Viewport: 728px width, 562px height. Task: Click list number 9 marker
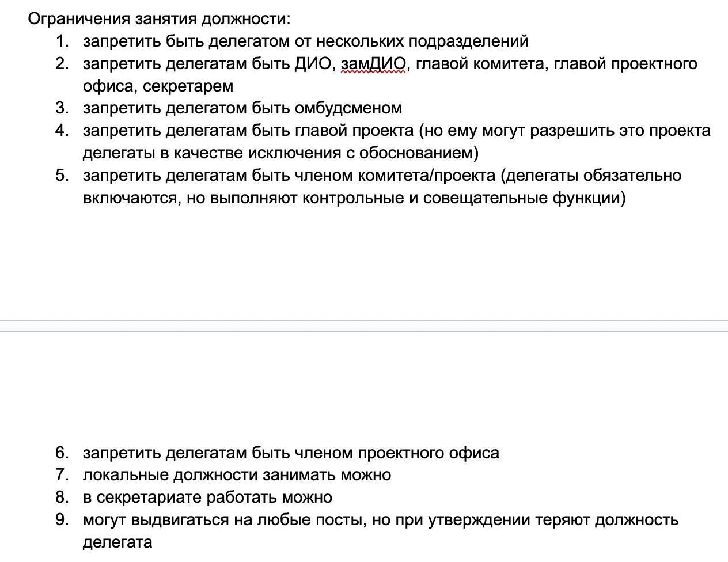click(62, 520)
